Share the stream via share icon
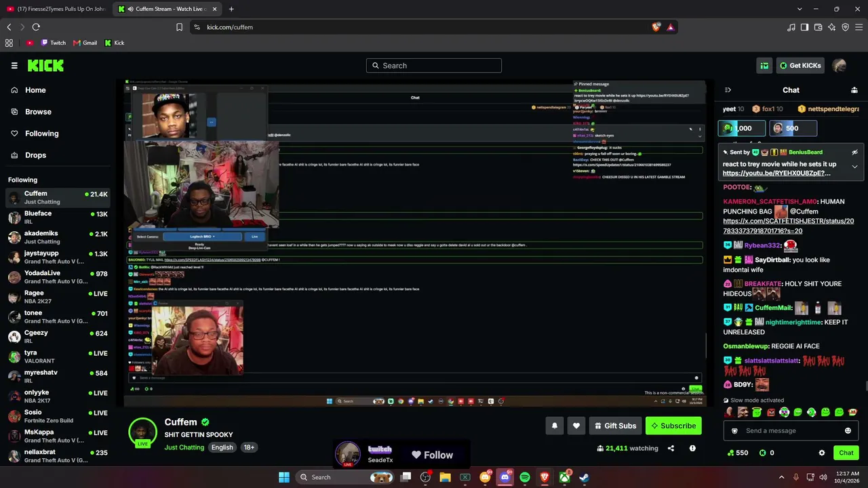This screenshot has height=488, width=868. click(671, 448)
